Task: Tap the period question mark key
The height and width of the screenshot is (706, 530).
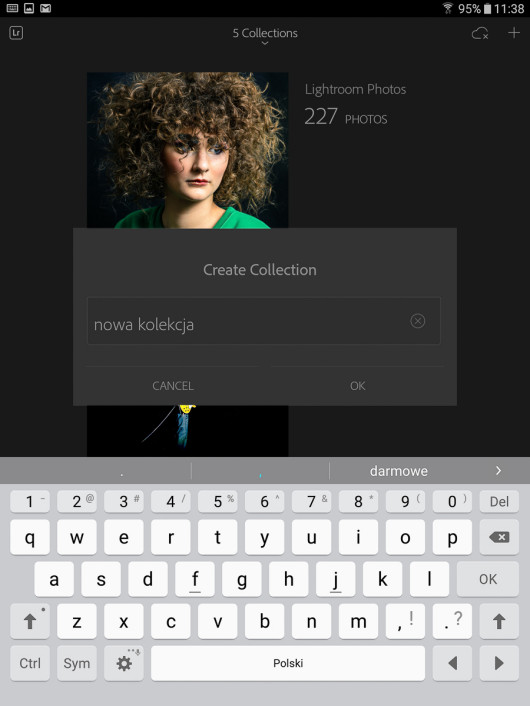Action: point(452,621)
